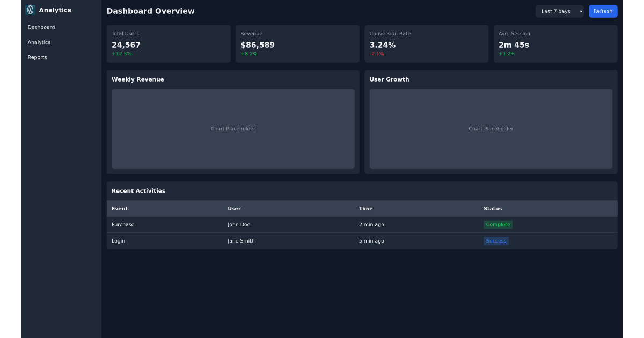Click the Analytics logo icon in sidebar
The width and height of the screenshot is (644, 338).
click(31, 10)
